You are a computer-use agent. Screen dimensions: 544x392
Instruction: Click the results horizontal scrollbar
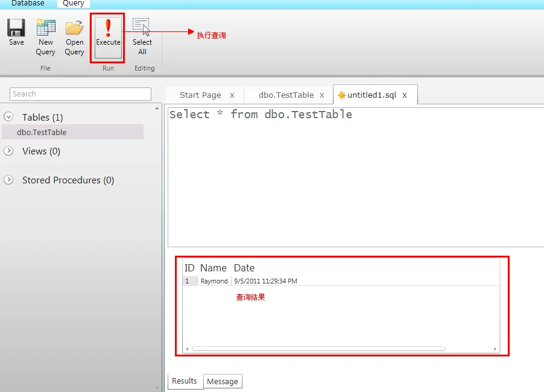[x=318, y=349]
